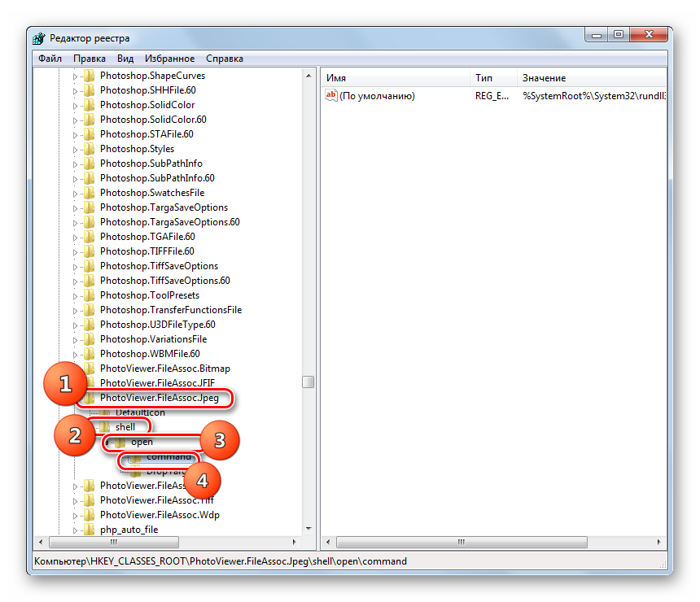700x602 pixels.
Task: Click the tree pane vertical scrollbar thumb
Action: pyautogui.click(x=308, y=382)
